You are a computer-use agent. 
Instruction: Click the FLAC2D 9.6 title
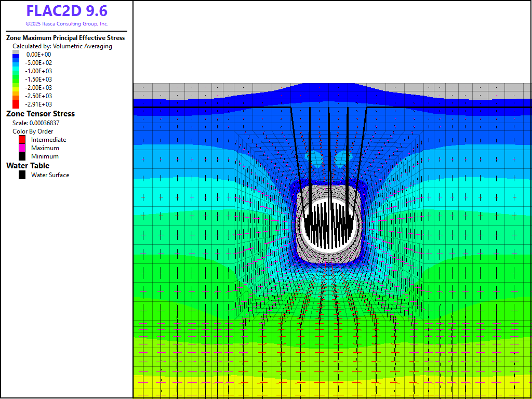tap(67, 11)
